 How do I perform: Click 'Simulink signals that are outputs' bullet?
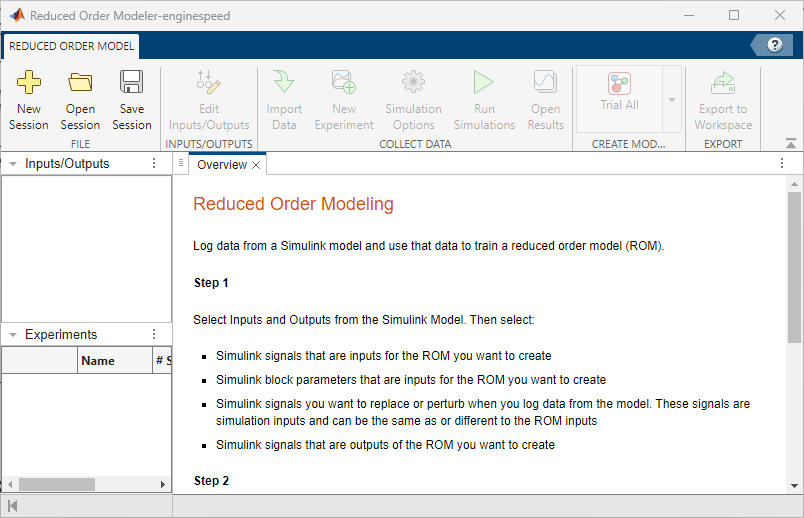click(385, 445)
